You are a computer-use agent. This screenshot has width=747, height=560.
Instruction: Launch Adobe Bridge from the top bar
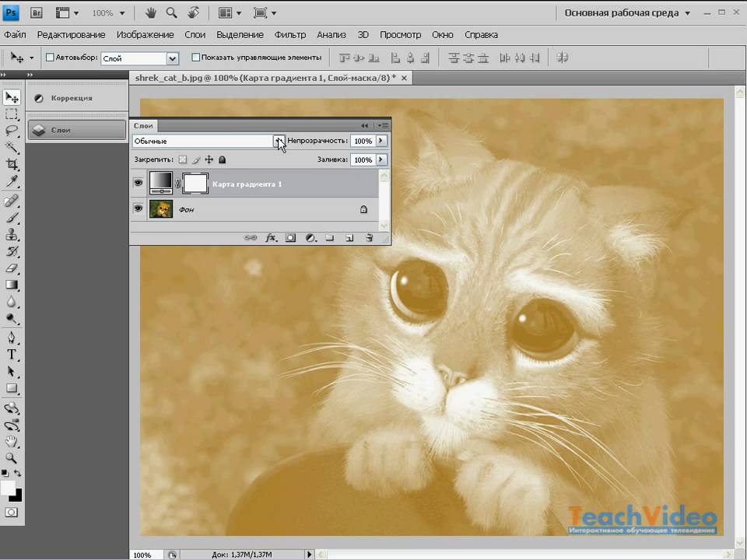[x=37, y=13]
